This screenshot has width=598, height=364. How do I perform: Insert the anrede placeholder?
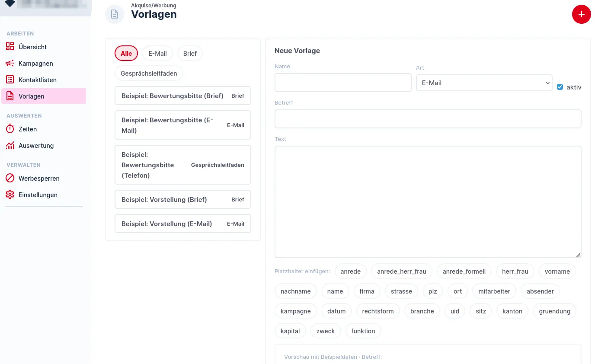(x=351, y=271)
